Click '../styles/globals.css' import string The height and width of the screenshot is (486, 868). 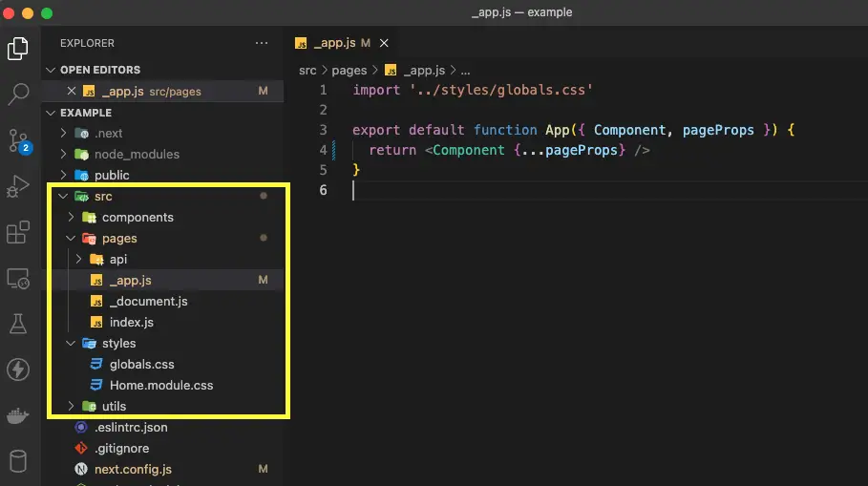[x=501, y=90]
